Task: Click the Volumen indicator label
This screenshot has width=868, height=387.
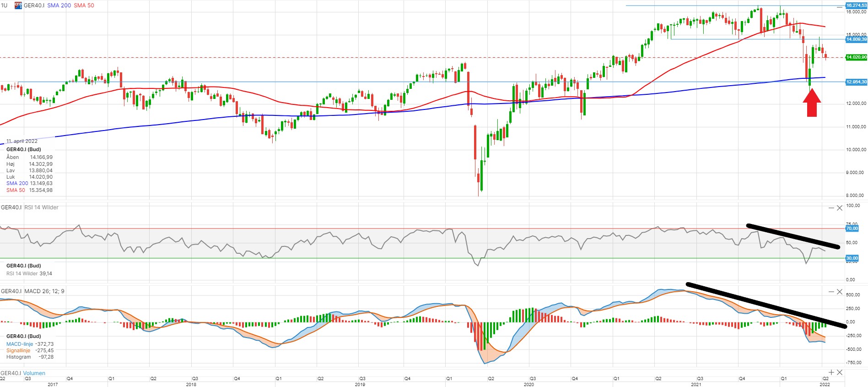Action: 34,373
